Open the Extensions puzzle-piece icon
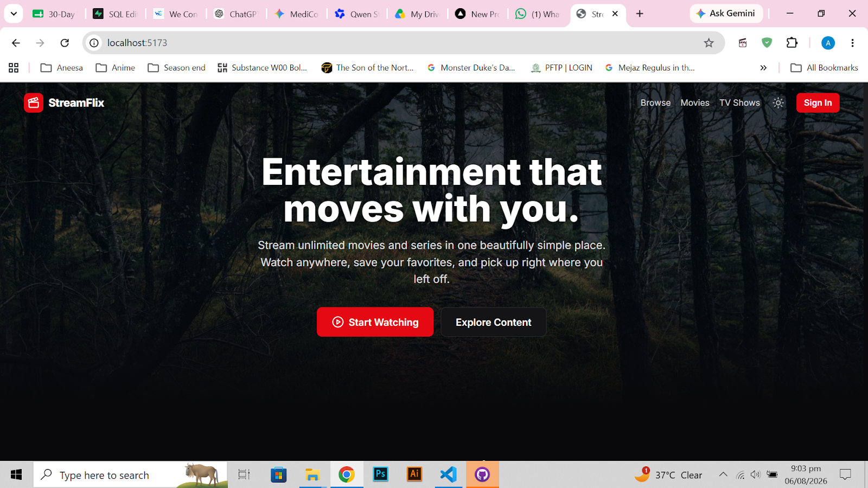The height and width of the screenshot is (488, 868). point(792,43)
